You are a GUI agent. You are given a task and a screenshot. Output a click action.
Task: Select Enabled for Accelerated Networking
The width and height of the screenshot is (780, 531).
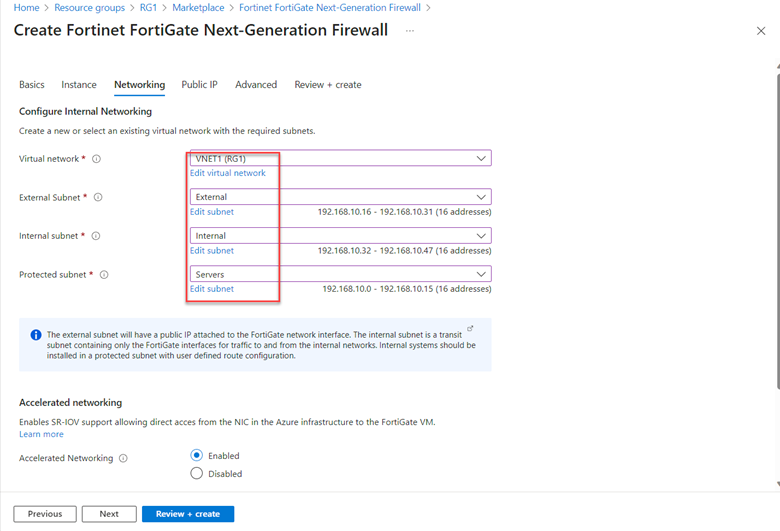pyautogui.click(x=196, y=456)
